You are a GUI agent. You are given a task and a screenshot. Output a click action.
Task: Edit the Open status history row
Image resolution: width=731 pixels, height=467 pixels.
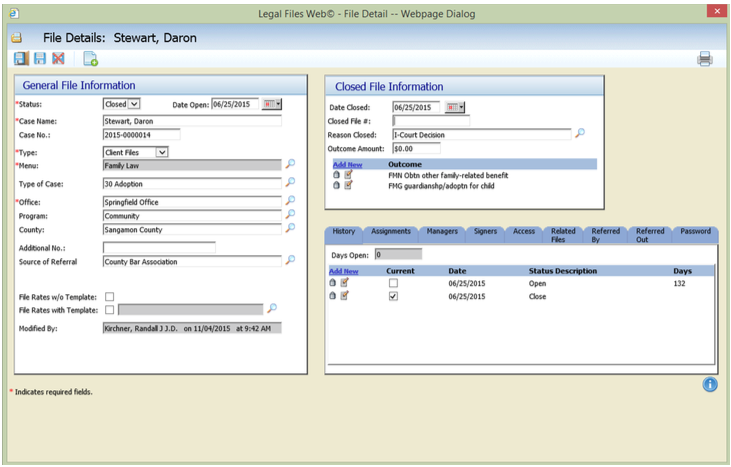(345, 282)
